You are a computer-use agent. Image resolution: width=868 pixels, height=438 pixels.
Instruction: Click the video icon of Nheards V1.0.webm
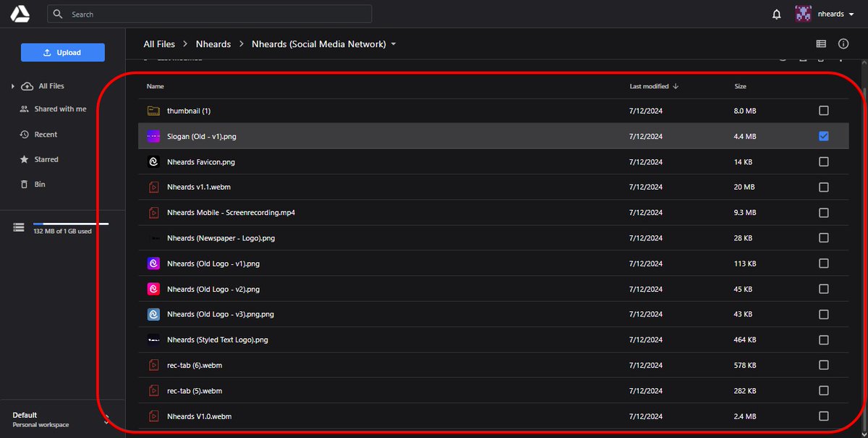coord(153,416)
